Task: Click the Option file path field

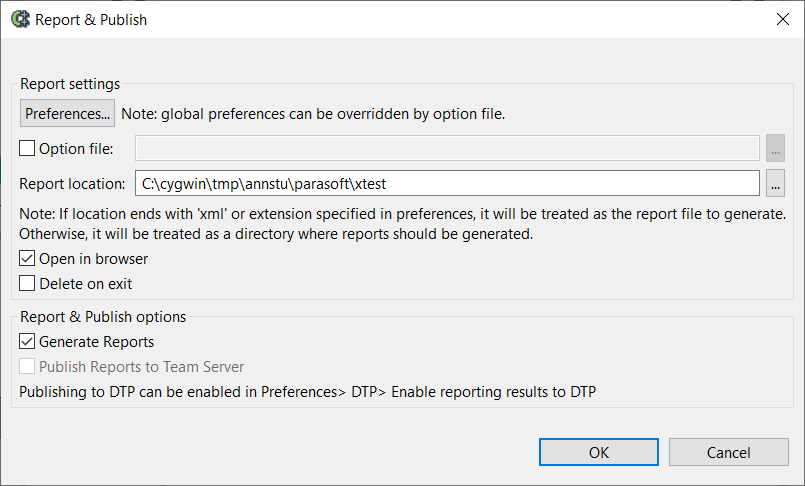Action: (x=447, y=148)
